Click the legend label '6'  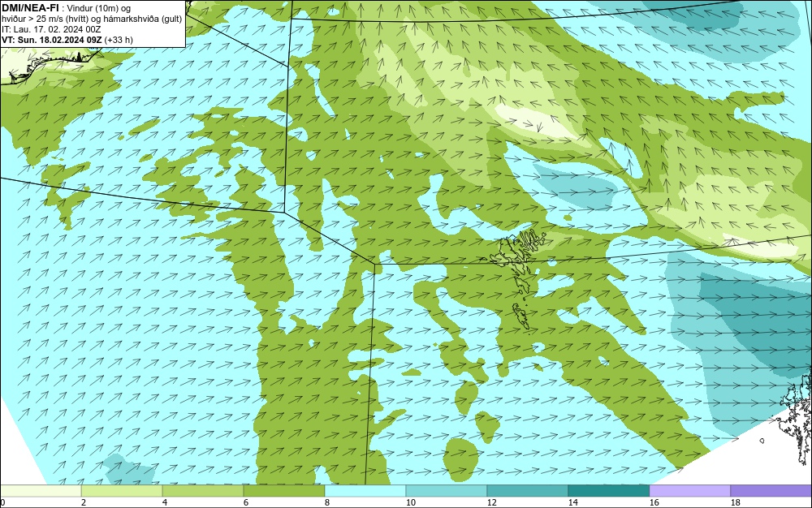[x=245, y=502]
